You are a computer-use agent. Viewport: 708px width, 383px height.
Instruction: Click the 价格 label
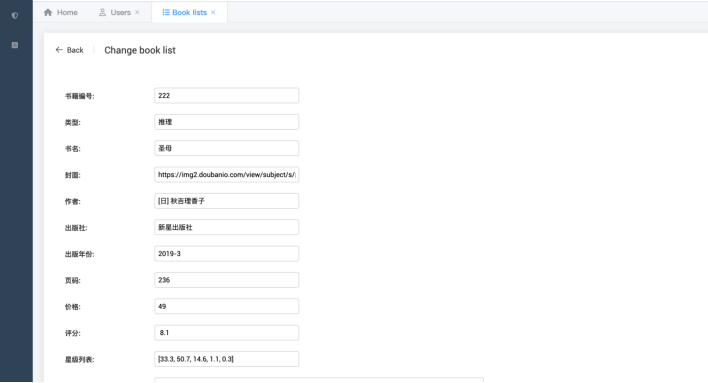click(73, 307)
